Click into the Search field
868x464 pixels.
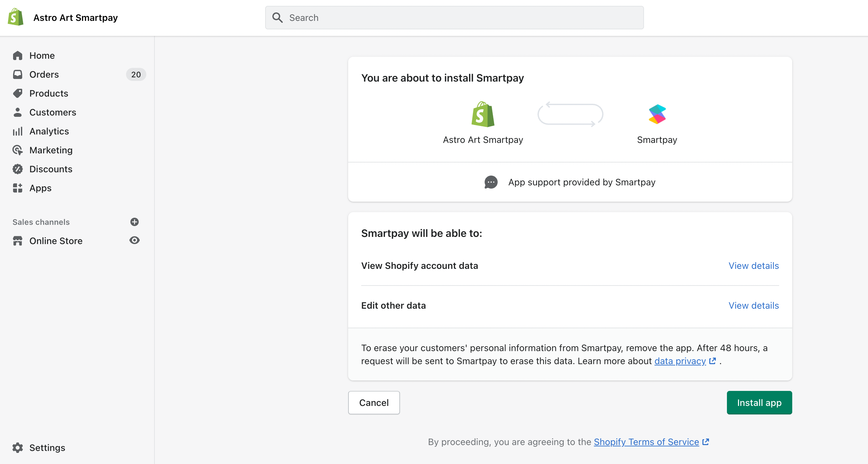click(x=454, y=18)
